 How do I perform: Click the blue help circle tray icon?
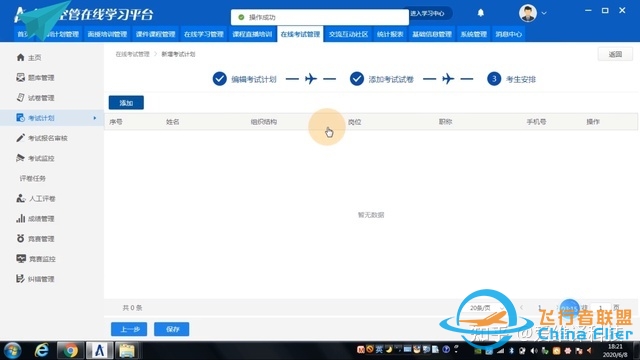(x=446, y=349)
